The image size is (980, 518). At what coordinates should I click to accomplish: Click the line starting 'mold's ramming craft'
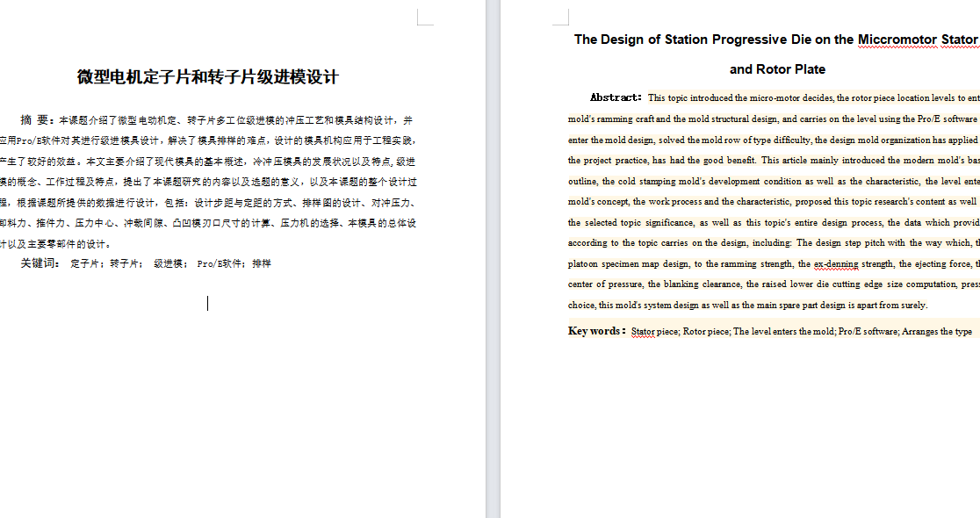click(x=774, y=119)
